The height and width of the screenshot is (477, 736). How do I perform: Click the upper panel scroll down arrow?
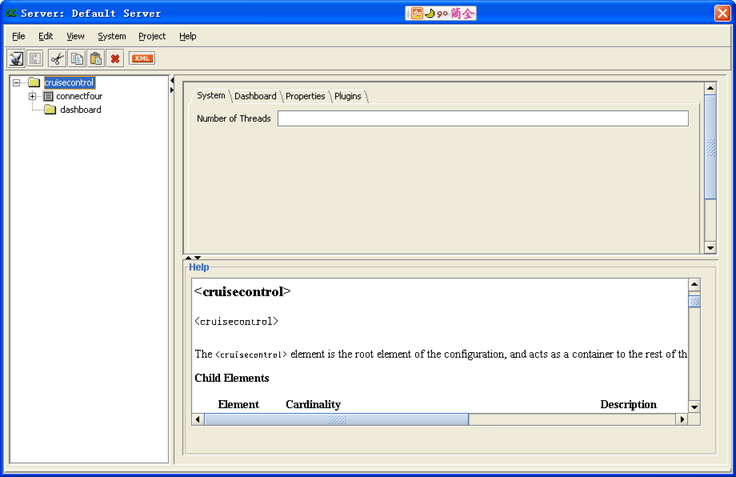pos(711,248)
